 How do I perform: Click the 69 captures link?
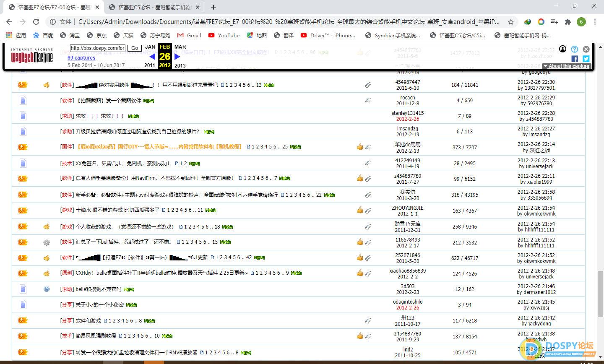pos(81,58)
